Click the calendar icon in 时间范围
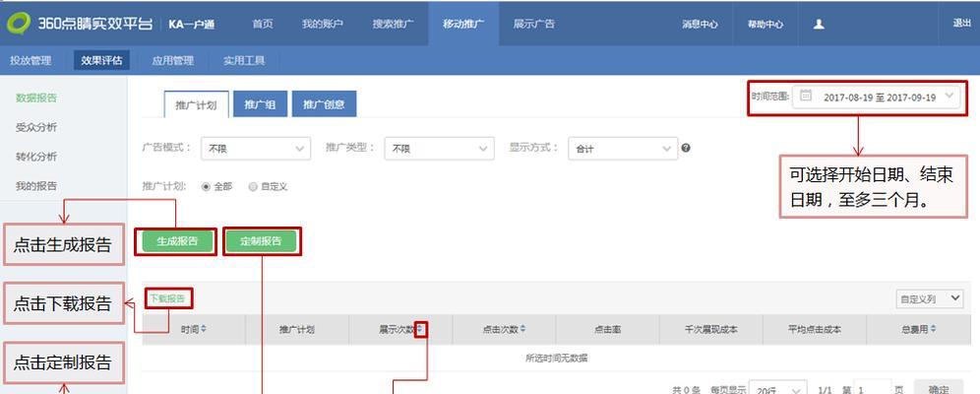The width and height of the screenshot is (980, 394). [806, 96]
